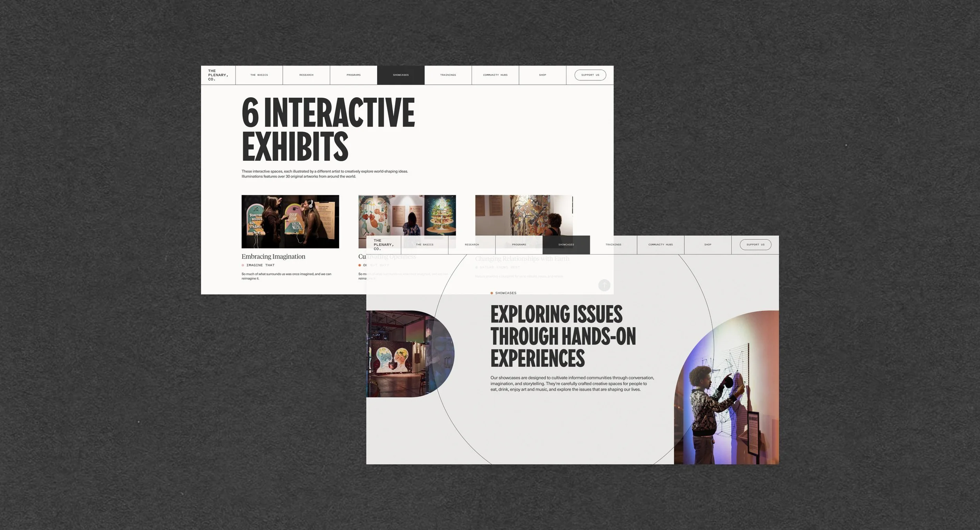Click the Changing Relationships with Earth photo
980x530 pixels.
524,215
